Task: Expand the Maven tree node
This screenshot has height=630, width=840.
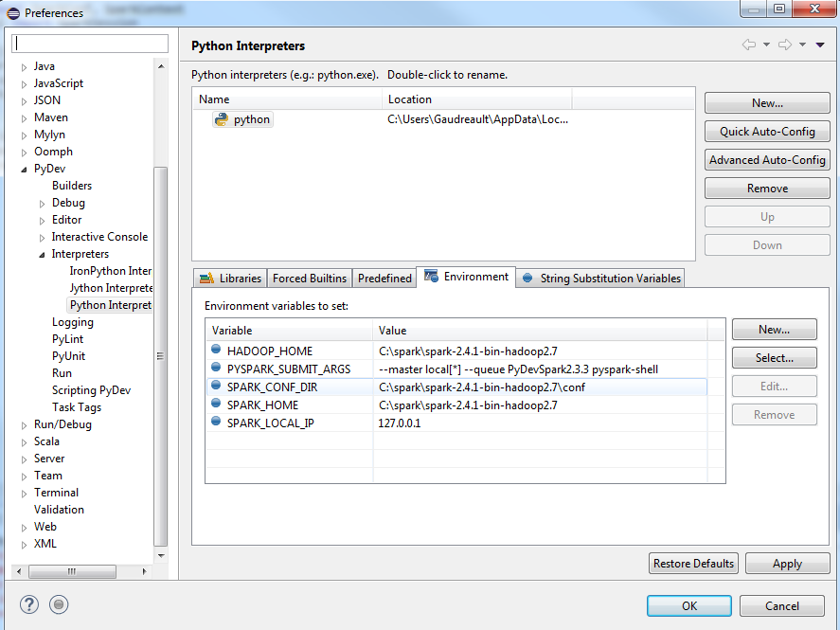Action: click(24, 118)
